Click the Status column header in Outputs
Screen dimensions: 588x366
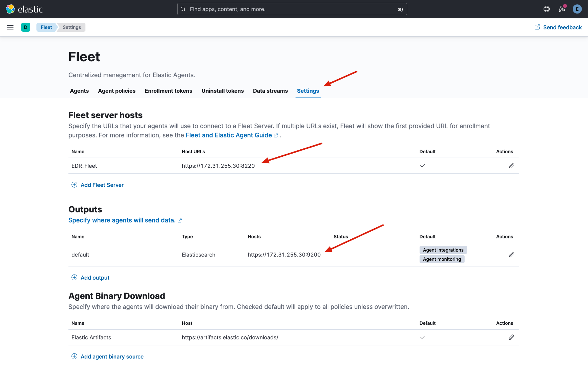pos(341,237)
